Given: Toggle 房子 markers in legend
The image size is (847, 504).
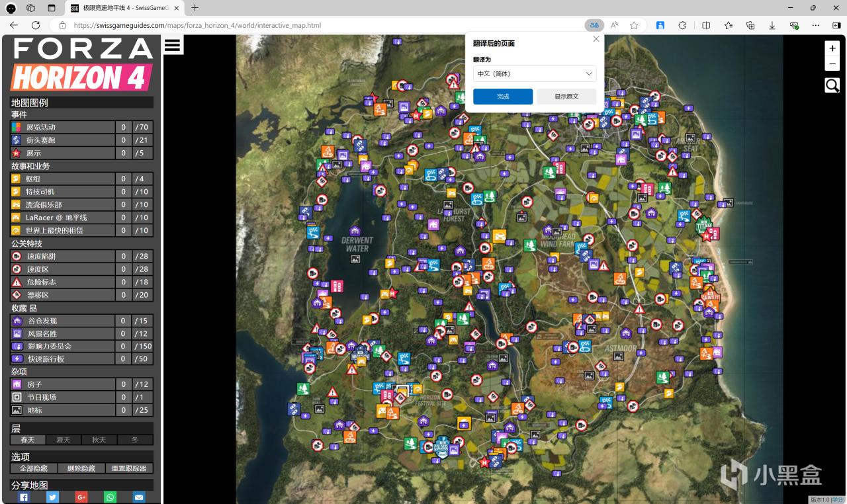Looking at the screenshot, I should coord(81,384).
